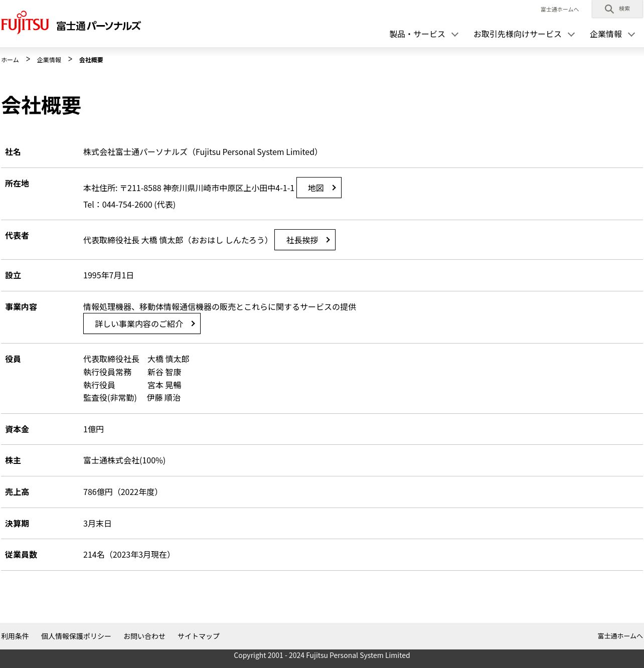The height and width of the screenshot is (668, 644).
Task: Open the 社長挨拶 button
Action: point(305,240)
